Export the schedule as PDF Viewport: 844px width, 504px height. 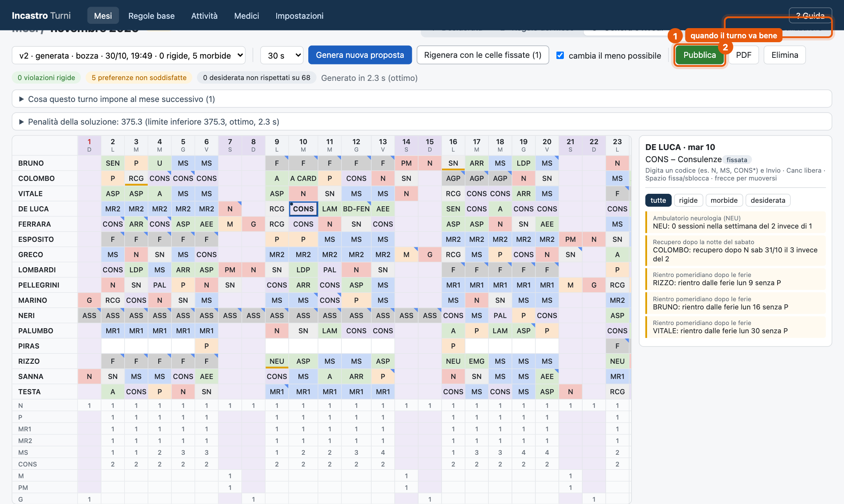tap(744, 55)
